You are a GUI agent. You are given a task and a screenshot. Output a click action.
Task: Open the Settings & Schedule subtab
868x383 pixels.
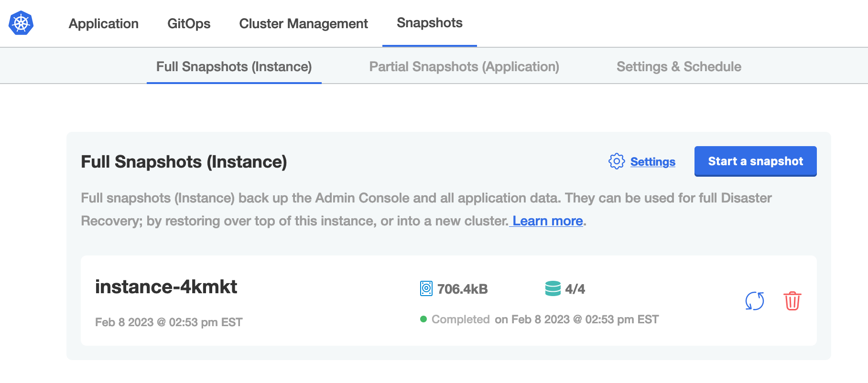click(679, 66)
